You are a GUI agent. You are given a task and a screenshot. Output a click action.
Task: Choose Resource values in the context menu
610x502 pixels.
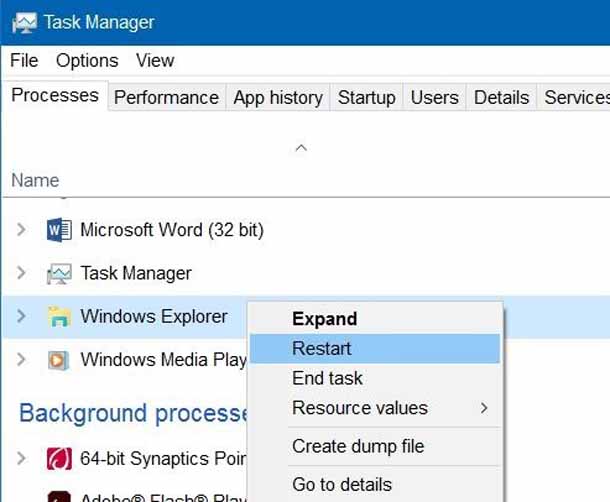375,408
